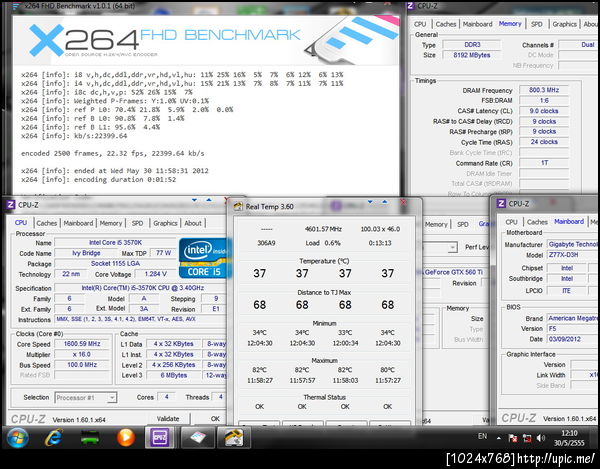Select Graphics tab in top-right CPU-Z window
The height and width of the screenshot is (469, 600).
pos(564,24)
